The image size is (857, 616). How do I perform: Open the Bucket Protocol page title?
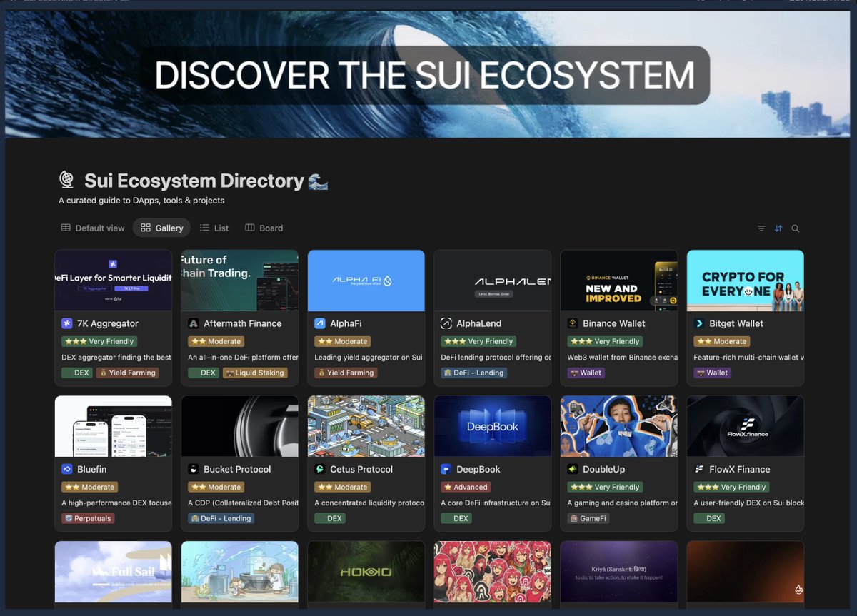237,469
